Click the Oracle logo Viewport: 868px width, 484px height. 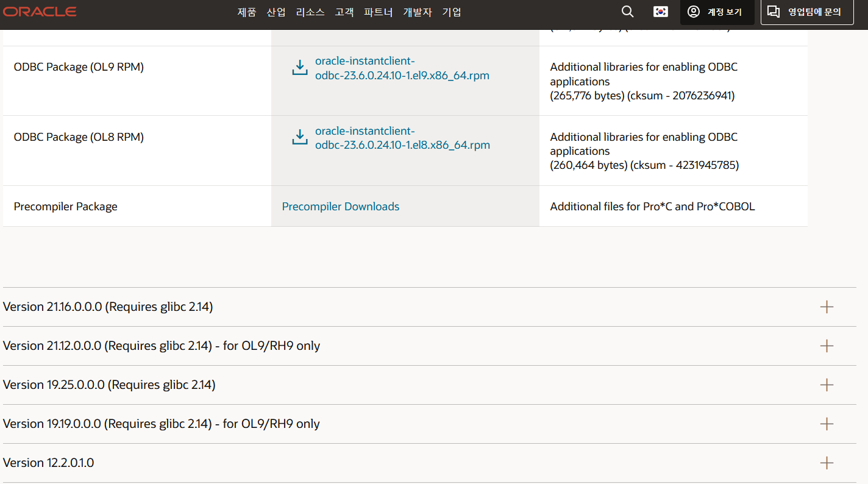tap(40, 12)
